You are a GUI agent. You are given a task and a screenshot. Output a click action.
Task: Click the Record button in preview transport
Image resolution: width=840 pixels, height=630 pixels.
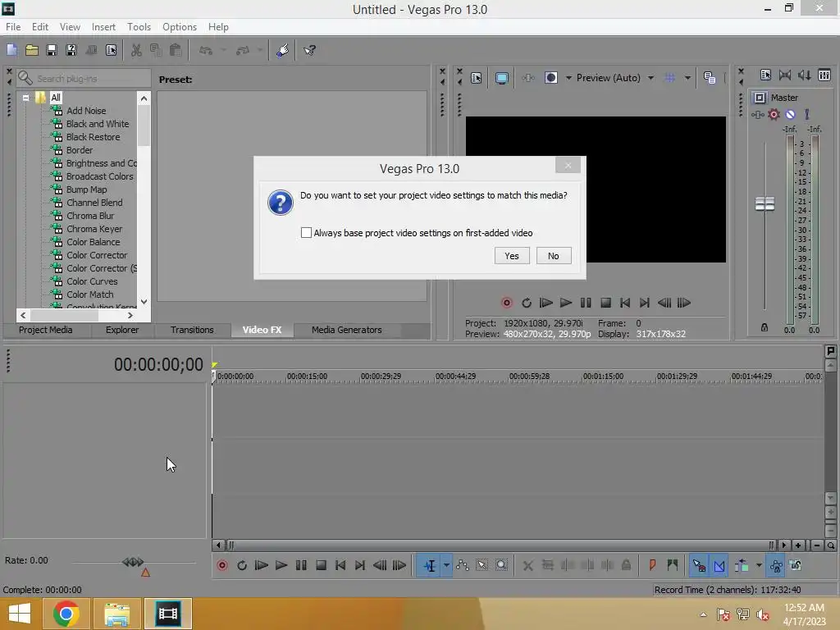507,303
